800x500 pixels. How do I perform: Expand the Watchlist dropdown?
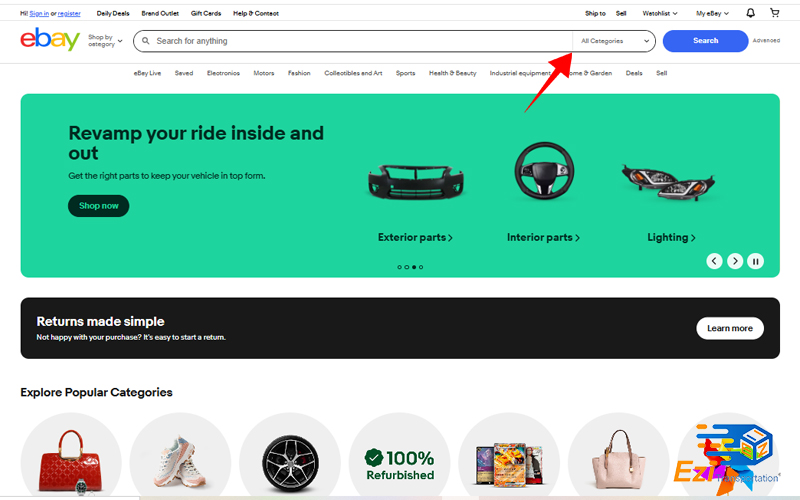(660, 13)
